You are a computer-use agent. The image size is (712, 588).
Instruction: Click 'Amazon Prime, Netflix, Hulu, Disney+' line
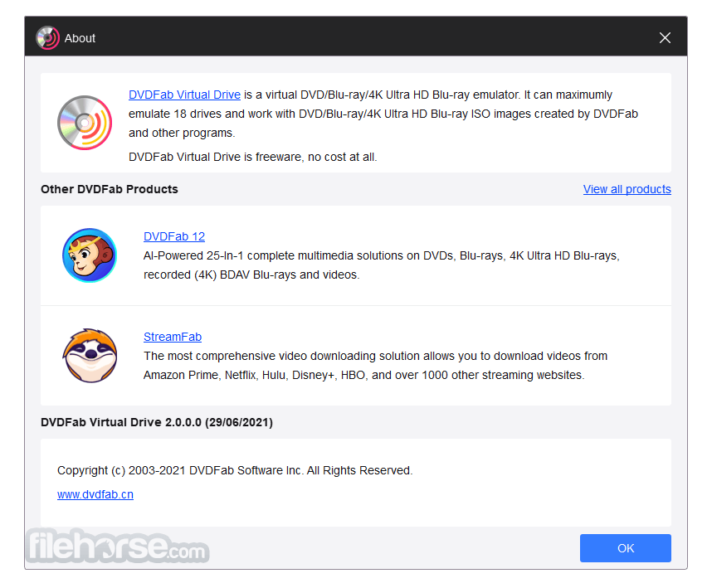coord(364,375)
